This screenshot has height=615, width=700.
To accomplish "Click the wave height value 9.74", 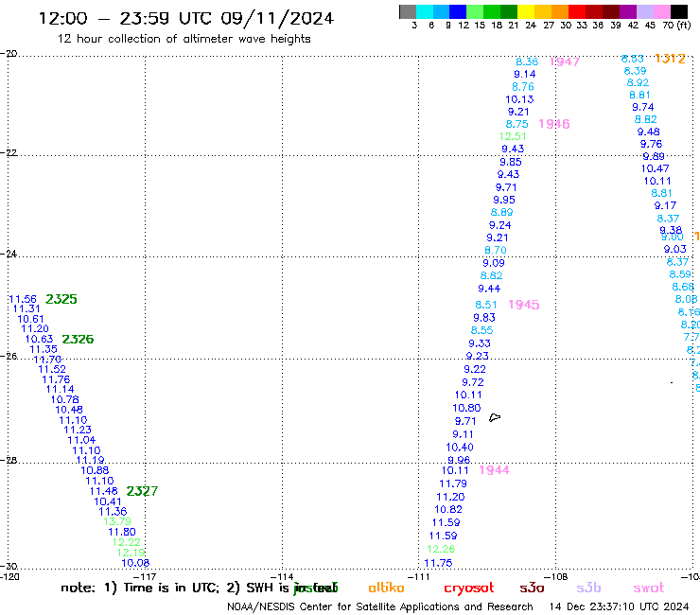I will tap(643, 107).
